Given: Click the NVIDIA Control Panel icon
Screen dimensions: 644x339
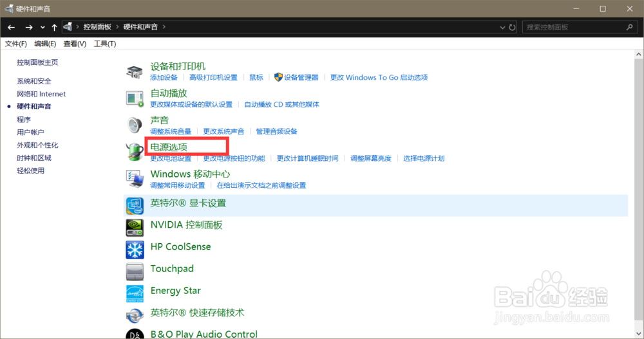Looking at the screenshot, I should tap(135, 227).
